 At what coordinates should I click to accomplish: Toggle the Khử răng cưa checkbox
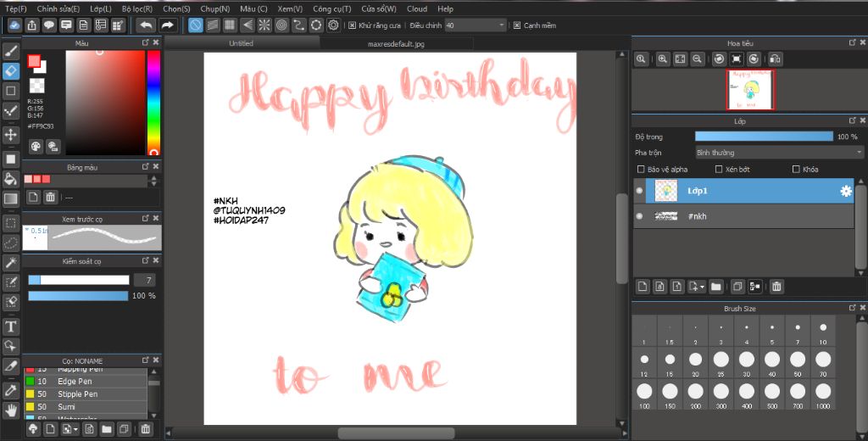352,25
